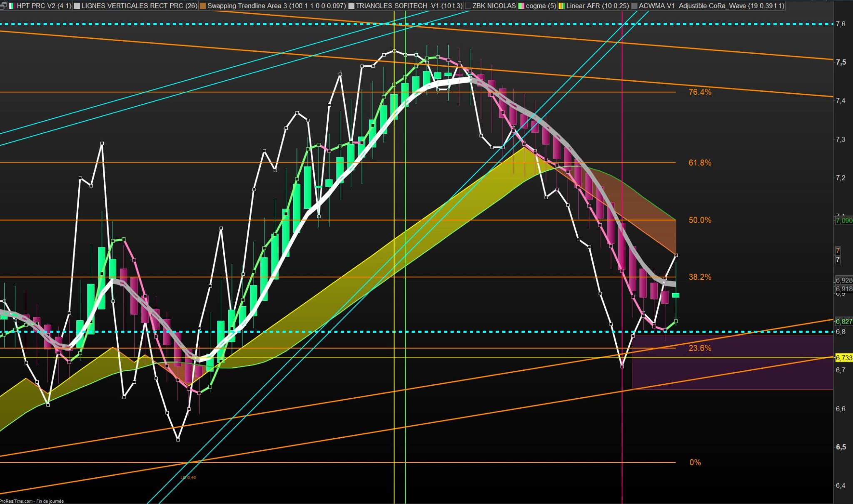Select the 38.2% Fibonacci retracement label
The width and height of the screenshot is (853, 504).
point(700,277)
